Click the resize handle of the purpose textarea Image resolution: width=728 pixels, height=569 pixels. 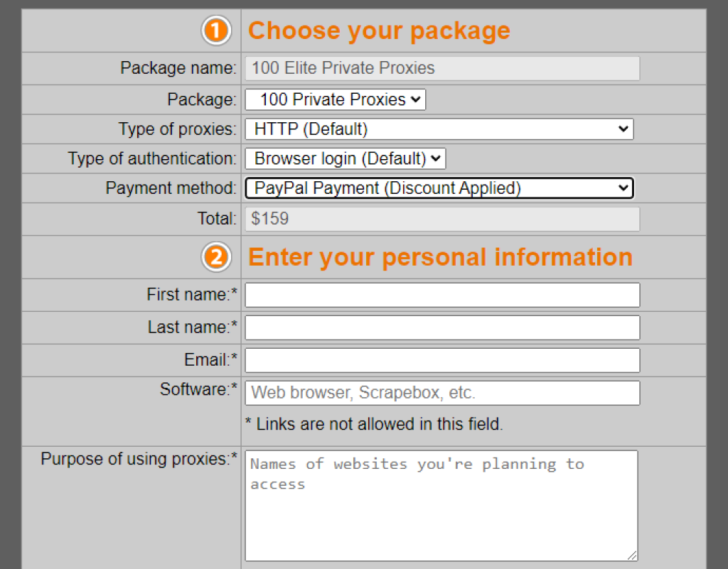coord(633,556)
